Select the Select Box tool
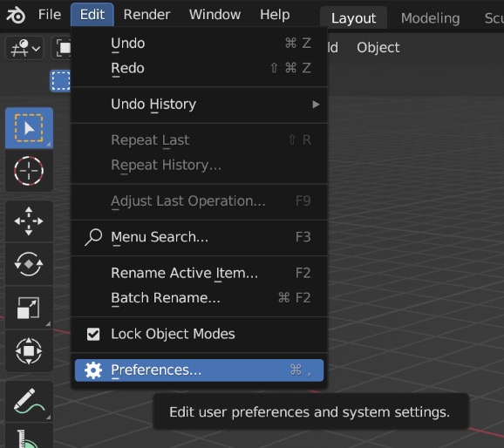504x448 pixels. click(29, 128)
